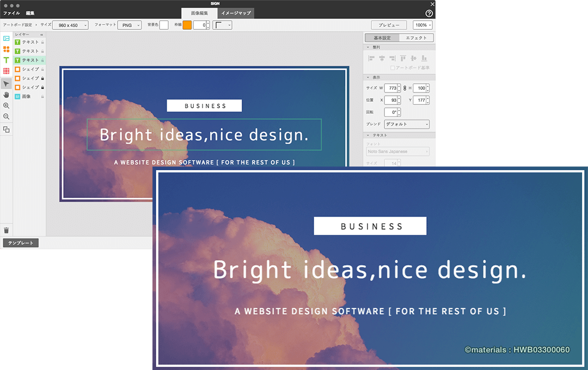Image resolution: width=588 pixels, height=370 pixels.
Task: Select the red grid pattern tool icon
Action: (x=7, y=71)
